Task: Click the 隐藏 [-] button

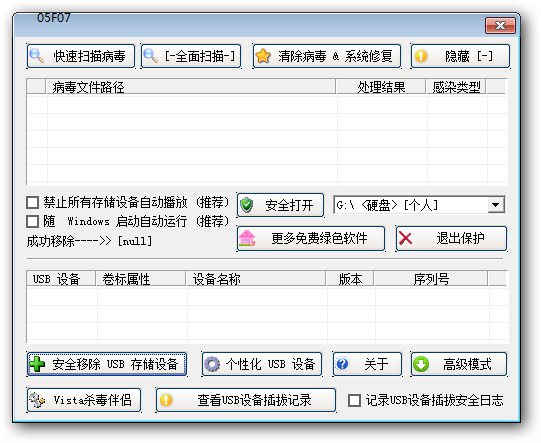Action: [460, 56]
